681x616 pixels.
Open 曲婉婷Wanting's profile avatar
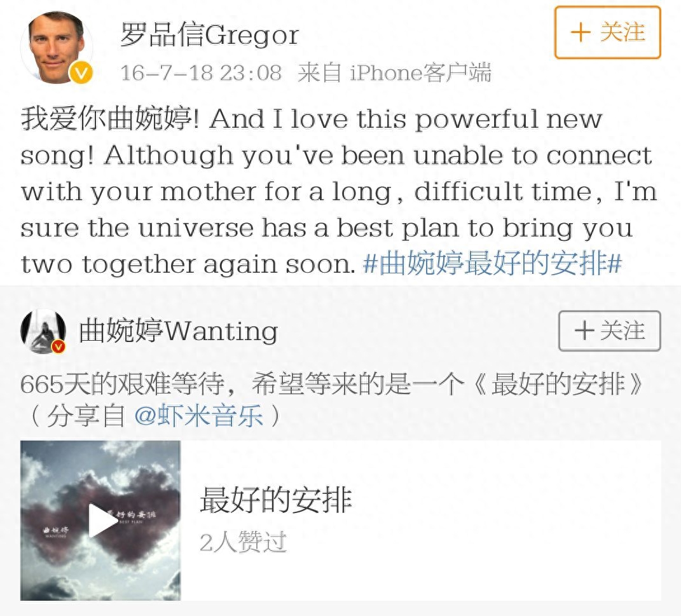(43, 331)
